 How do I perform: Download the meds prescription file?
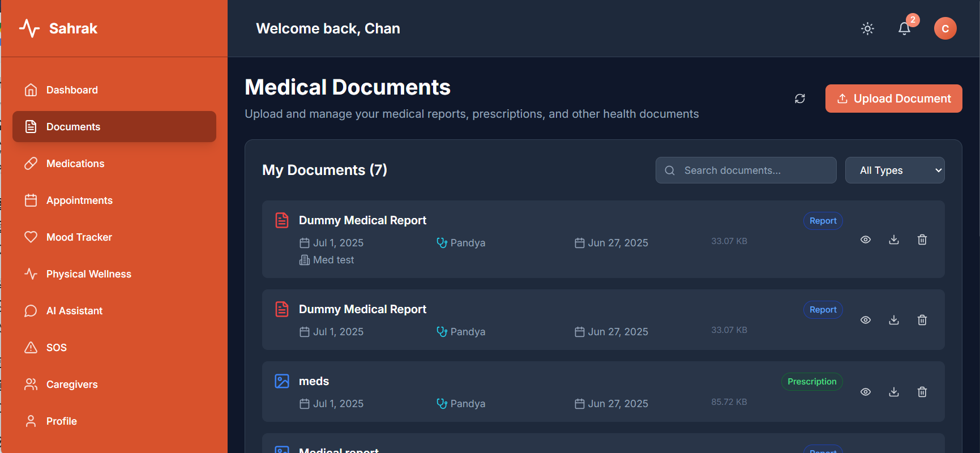coord(893,392)
